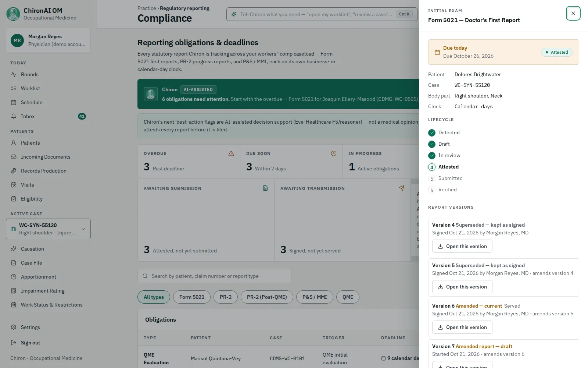The height and width of the screenshot is (368, 588).
Task: Click the Marisol Quintana-Vey patient cell
Action: (x=216, y=358)
